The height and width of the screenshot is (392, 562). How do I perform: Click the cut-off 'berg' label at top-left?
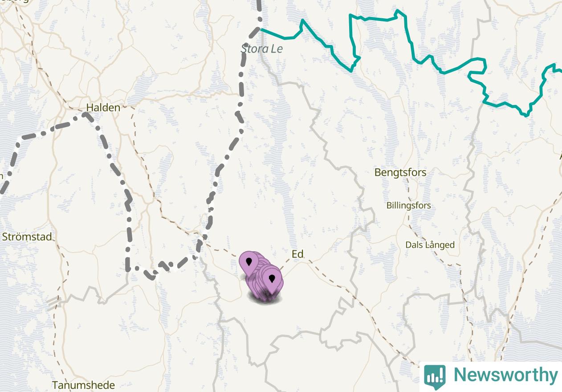pyautogui.click(x=14, y=1)
